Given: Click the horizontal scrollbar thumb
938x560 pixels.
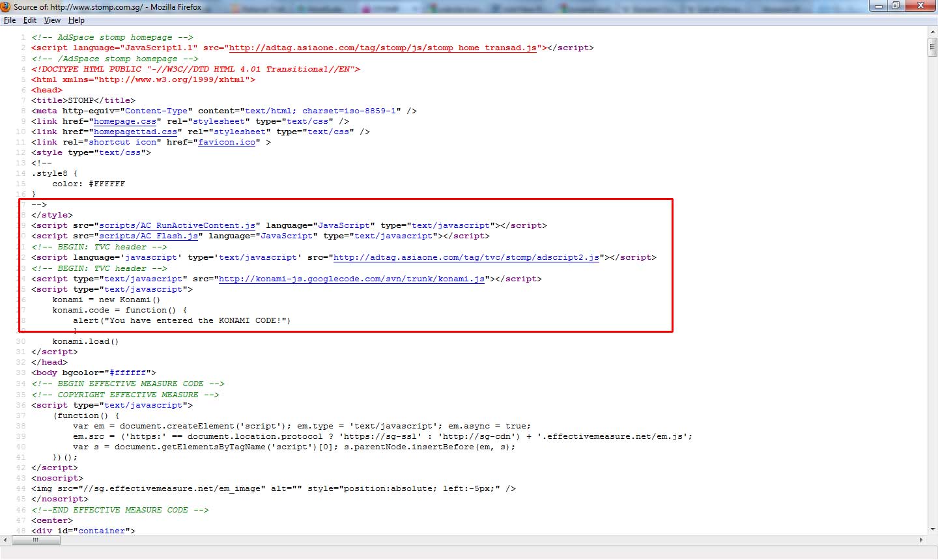Looking at the screenshot, I should 36,540.
